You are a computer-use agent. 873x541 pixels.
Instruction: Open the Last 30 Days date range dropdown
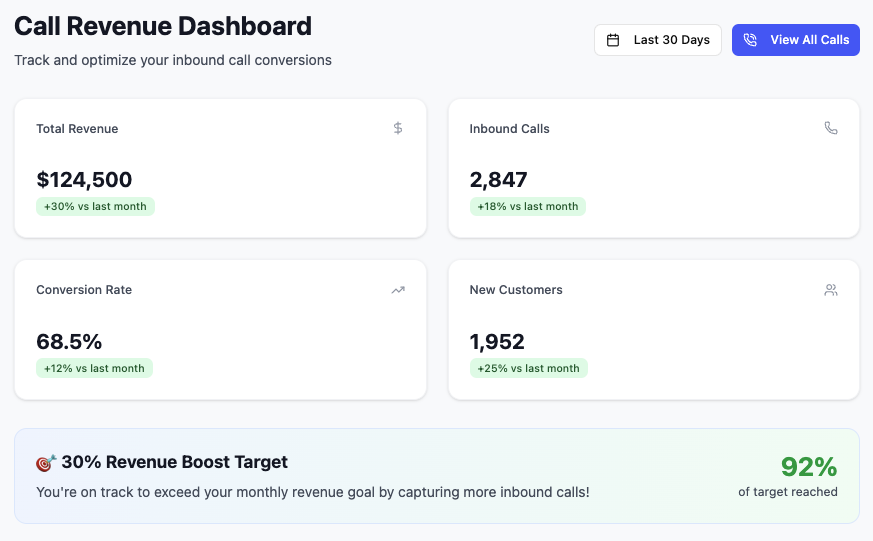pyautogui.click(x=658, y=40)
